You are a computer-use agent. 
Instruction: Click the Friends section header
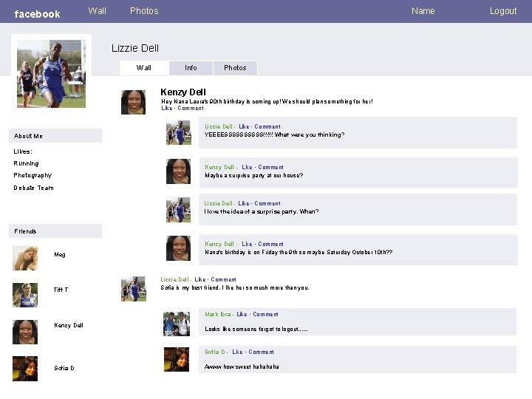tap(55, 231)
